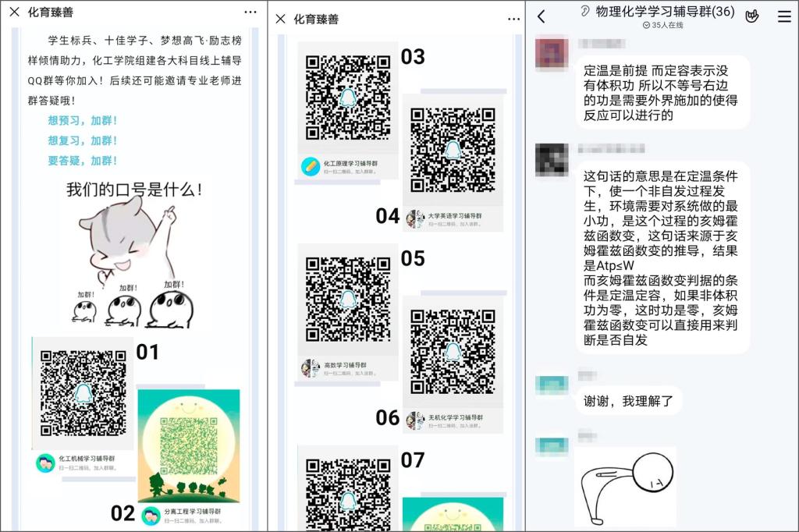Tap the 高数学习辅导群 group avatar
Viewport: 799px width, 532px height.
(x=311, y=368)
